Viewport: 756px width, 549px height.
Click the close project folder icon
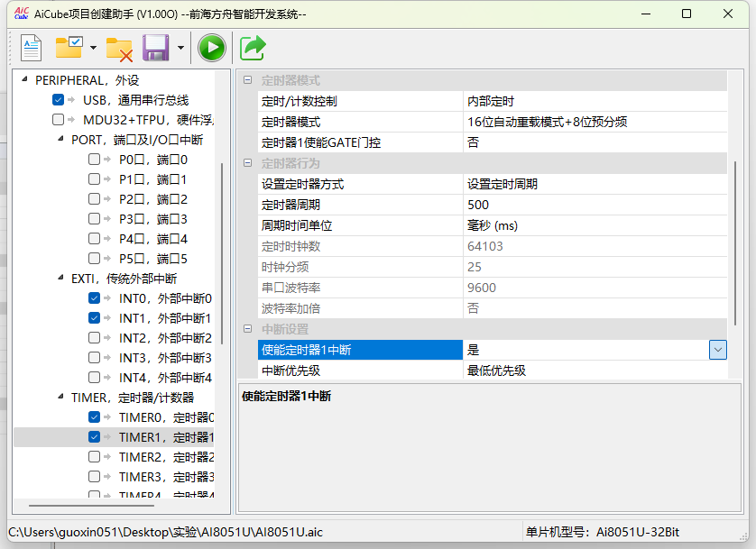pos(119,49)
